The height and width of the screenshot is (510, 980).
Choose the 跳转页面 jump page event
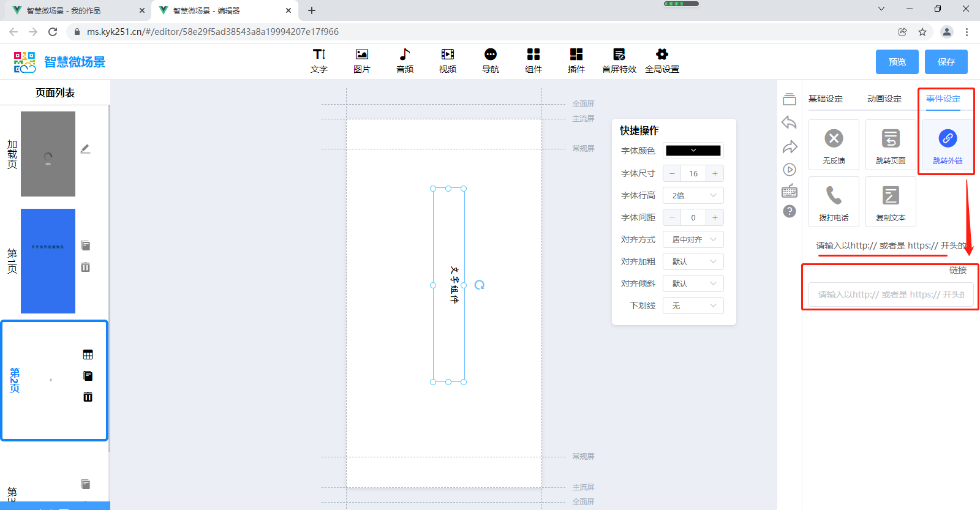tap(891, 144)
